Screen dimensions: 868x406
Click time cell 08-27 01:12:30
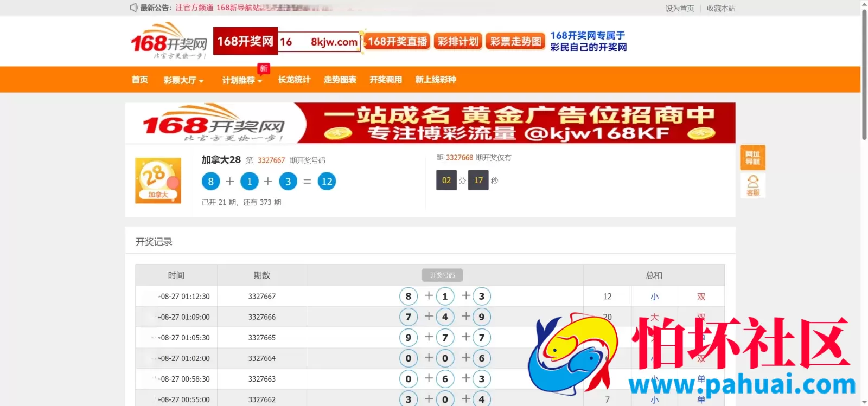(184, 297)
